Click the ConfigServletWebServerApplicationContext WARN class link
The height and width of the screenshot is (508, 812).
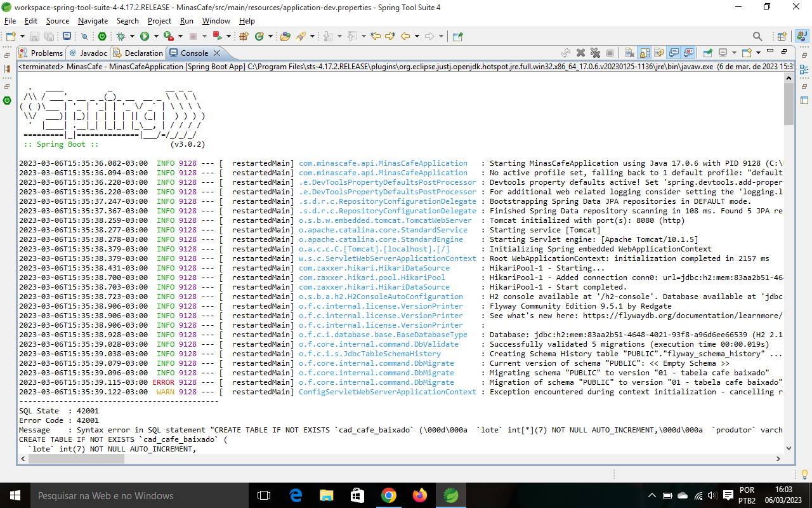[387, 392]
